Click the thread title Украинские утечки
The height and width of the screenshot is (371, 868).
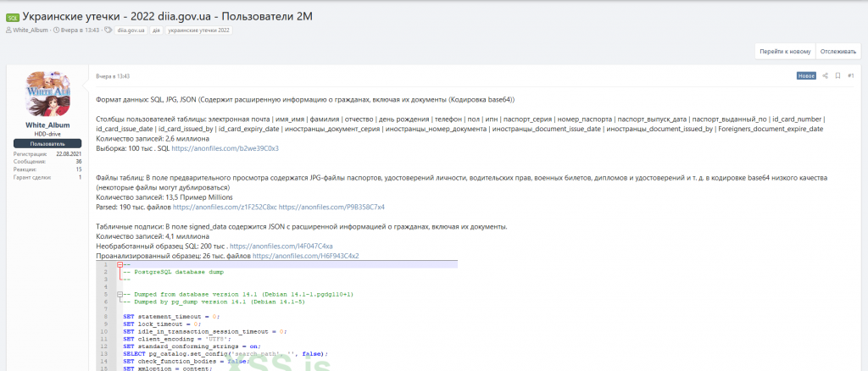click(x=167, y=17)
